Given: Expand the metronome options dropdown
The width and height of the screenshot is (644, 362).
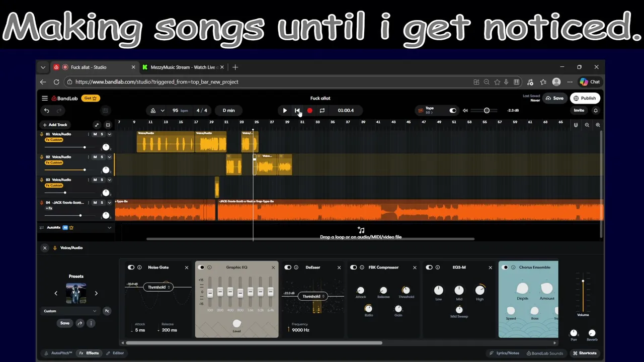Looking at the screenshot, I should (163, 111).
